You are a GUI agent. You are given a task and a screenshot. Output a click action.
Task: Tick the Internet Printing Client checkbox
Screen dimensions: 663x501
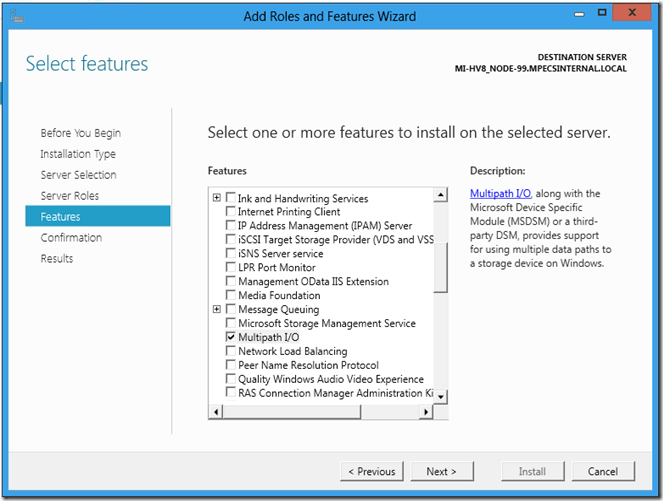(x=231, y=212)
